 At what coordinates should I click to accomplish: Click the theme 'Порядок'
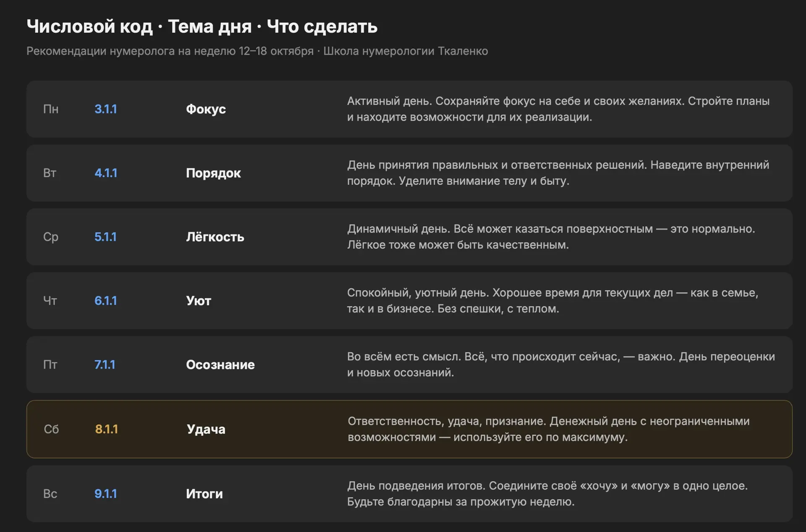pos(213,173)
